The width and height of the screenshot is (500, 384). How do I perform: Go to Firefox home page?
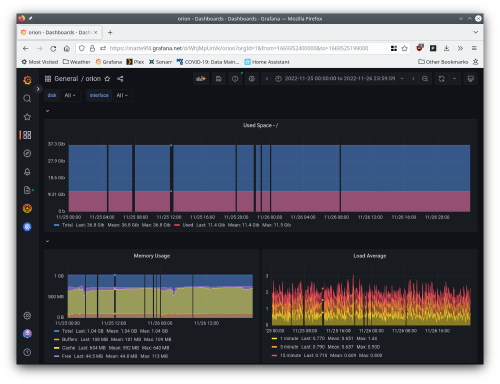point(67,48)
